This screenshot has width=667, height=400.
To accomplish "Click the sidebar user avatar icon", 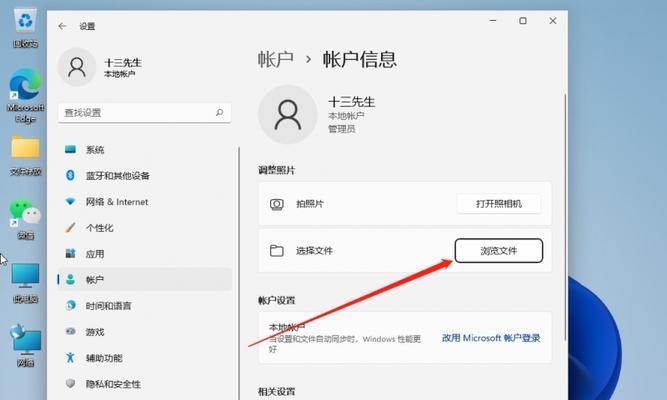I will pos(77,67).
